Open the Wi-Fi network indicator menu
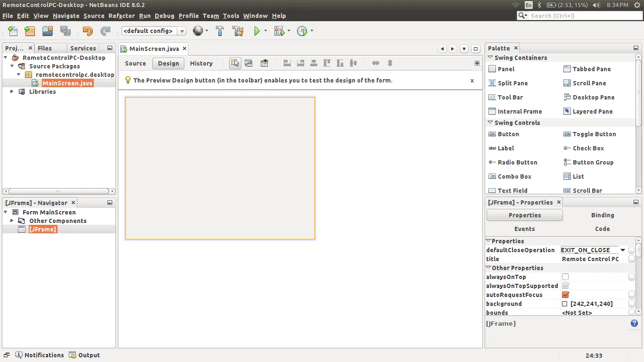Screen dimensions: 644x362 pyautogui.click(x=516, y=5)
